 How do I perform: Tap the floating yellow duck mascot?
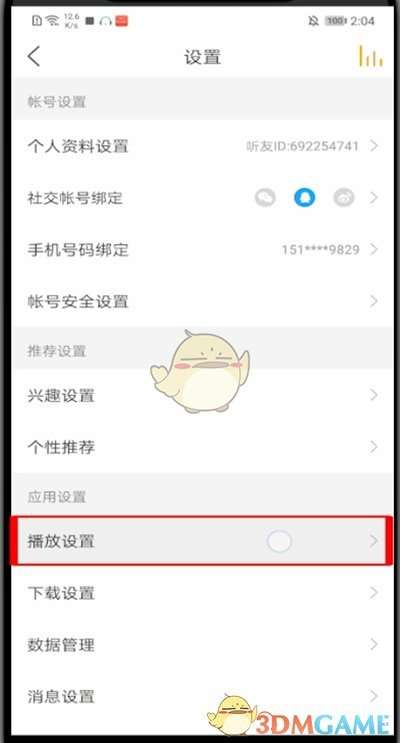click(x=200, y=371)
